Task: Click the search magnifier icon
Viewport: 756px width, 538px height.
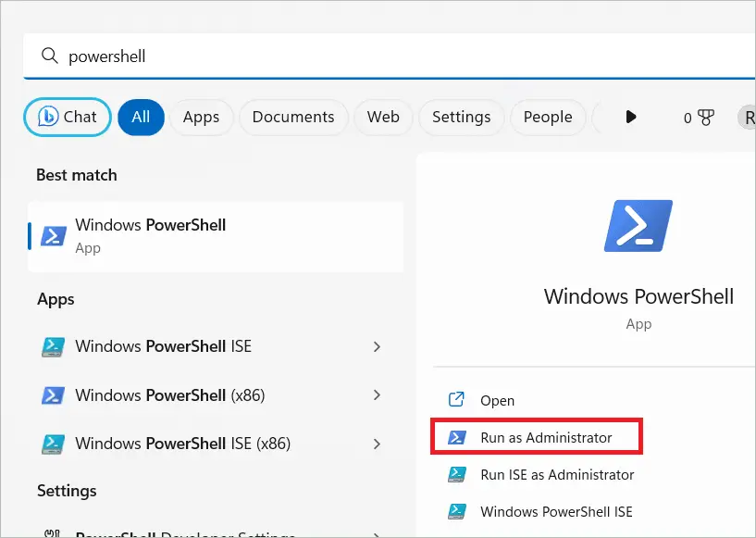Action: (50, 56)
